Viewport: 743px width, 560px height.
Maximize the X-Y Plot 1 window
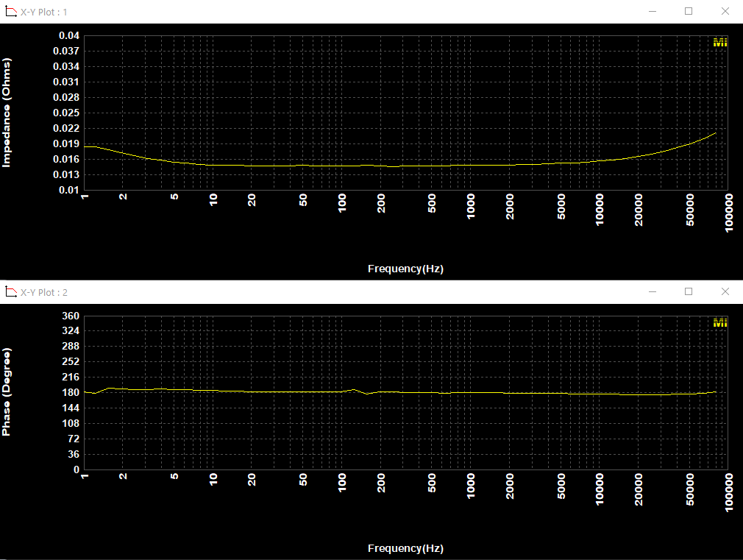(x=689, y=12)
